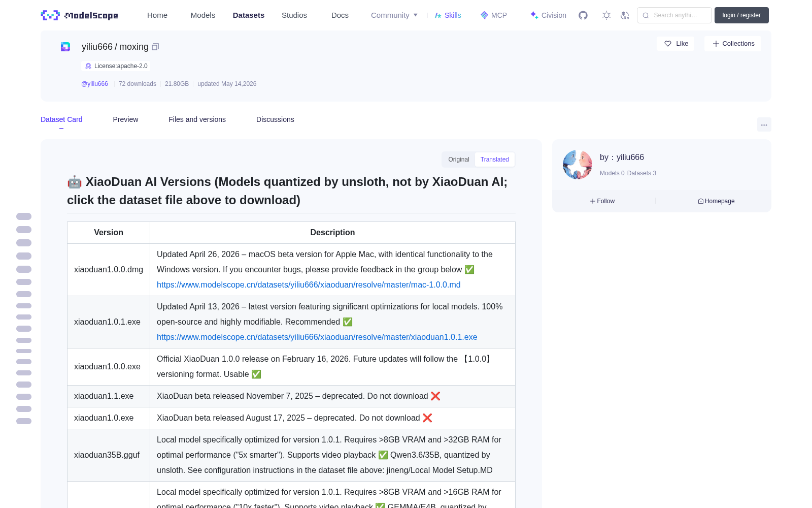Like this dataset
The width and height of the screenshot is (812, 508).
(676, 44)
